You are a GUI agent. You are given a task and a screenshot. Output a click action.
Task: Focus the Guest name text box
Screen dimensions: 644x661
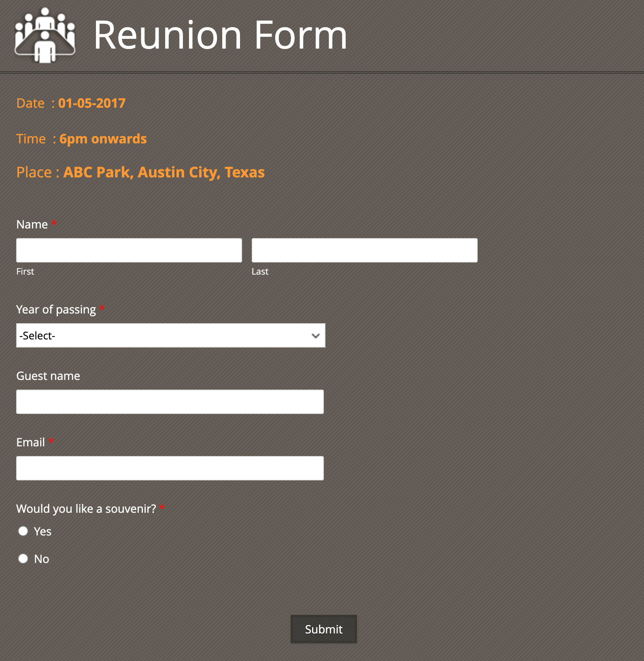click(170, 402)
